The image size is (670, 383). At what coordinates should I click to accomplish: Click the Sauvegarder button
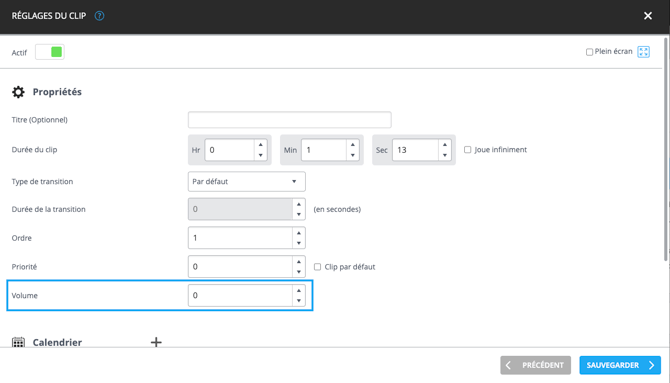tap(620, 365)
